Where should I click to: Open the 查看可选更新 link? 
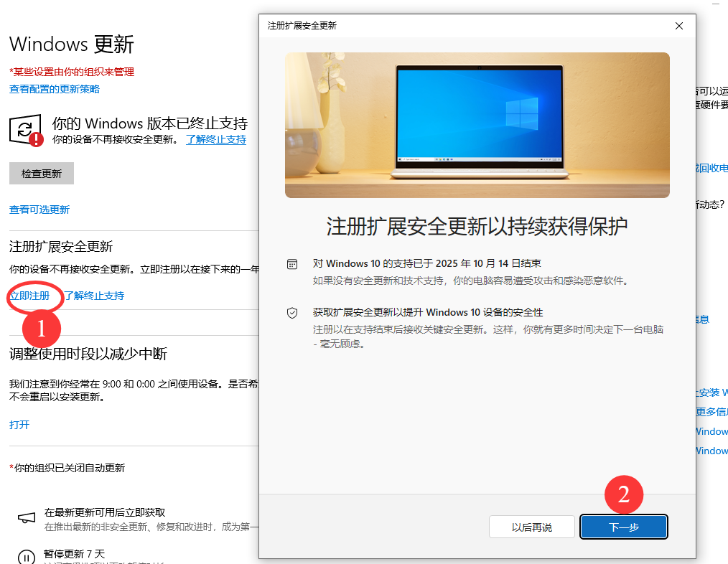tap(39, 210)
